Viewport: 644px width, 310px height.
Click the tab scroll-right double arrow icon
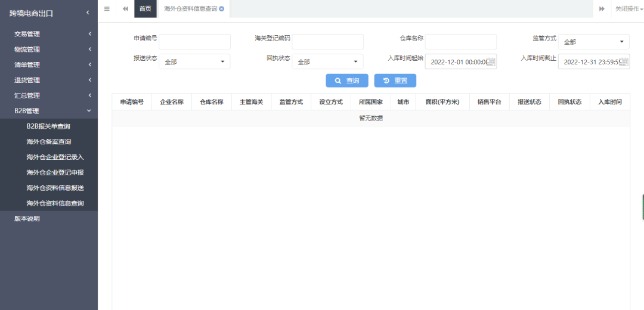tap(602, 8)
